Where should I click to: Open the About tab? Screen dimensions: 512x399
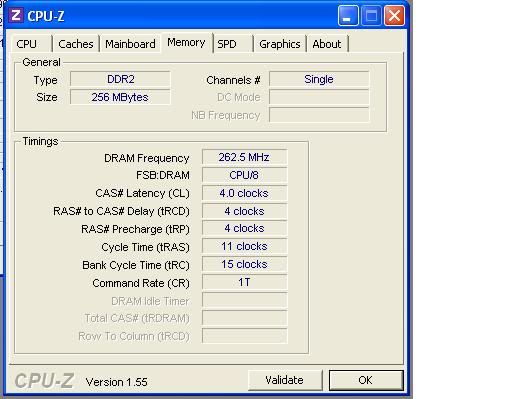point(327,44)
